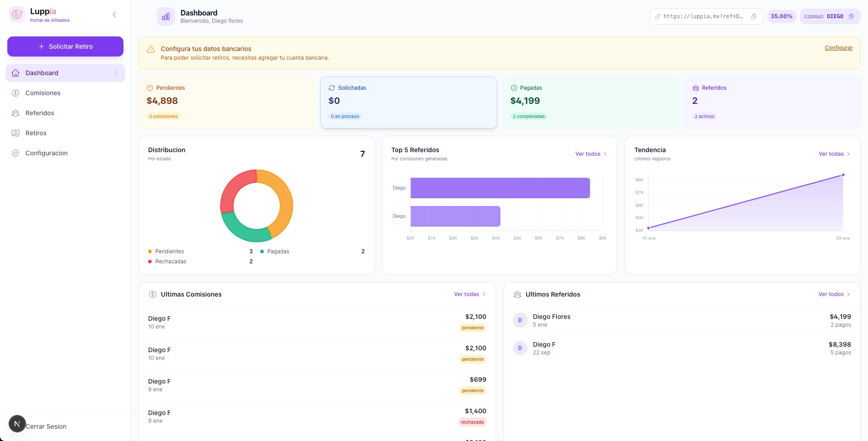Expand the Dashboard menu chevron

click(116, 73)
